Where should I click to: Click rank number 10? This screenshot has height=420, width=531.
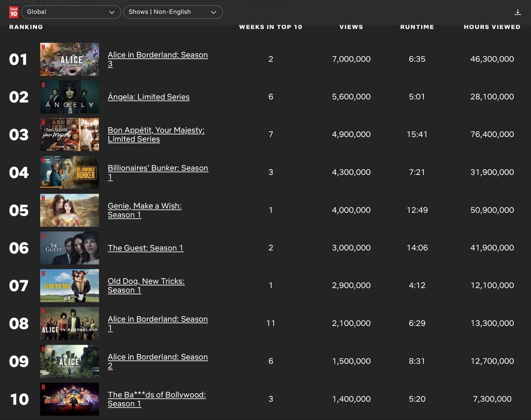[19, 399]
